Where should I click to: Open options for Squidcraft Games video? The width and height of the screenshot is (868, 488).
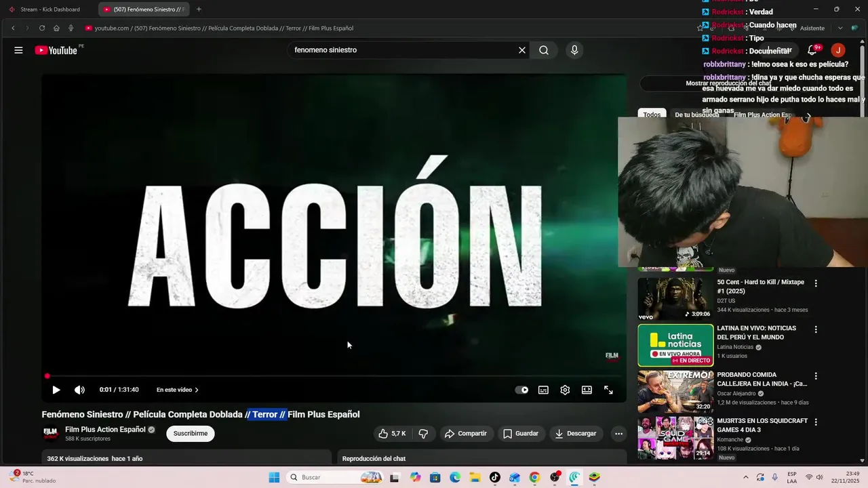(x=816, y=422)
